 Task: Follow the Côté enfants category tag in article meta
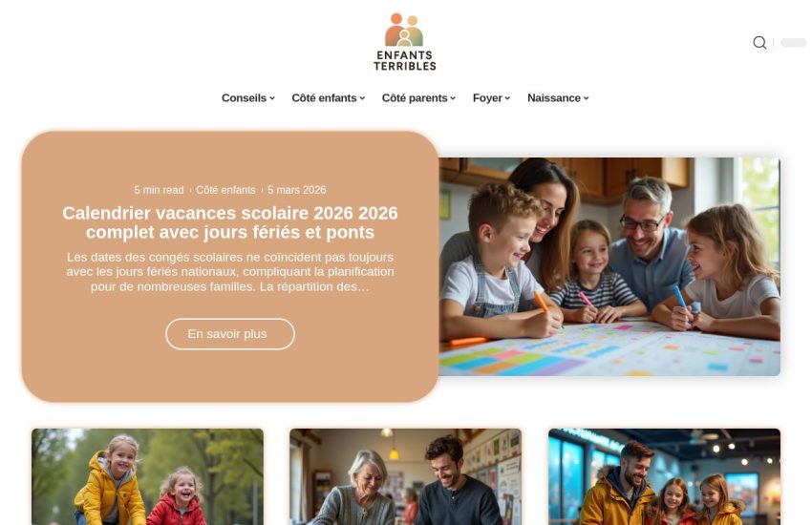225,190
